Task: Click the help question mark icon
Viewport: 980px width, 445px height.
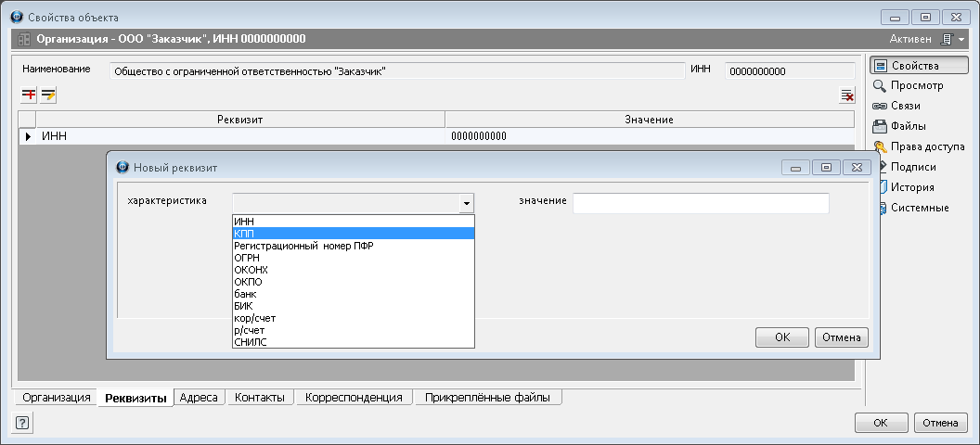Action: (22, 423)
